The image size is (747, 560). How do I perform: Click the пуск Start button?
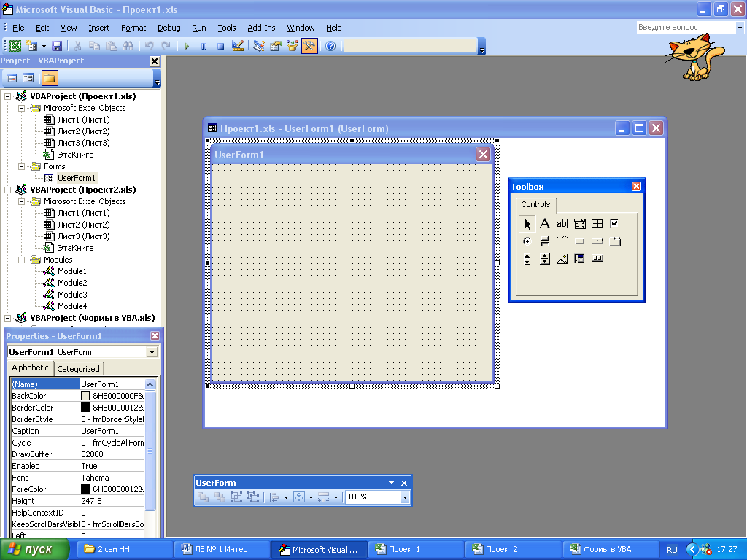point(34,549)
